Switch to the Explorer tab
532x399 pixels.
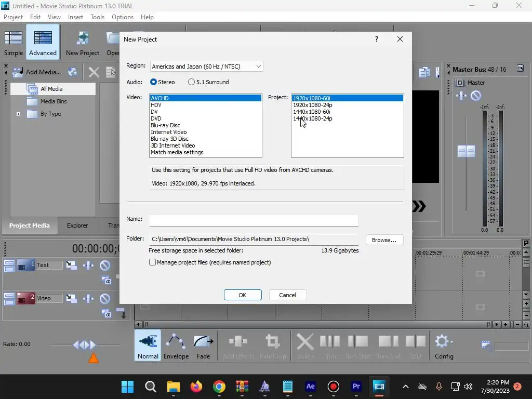coord(77,225)
